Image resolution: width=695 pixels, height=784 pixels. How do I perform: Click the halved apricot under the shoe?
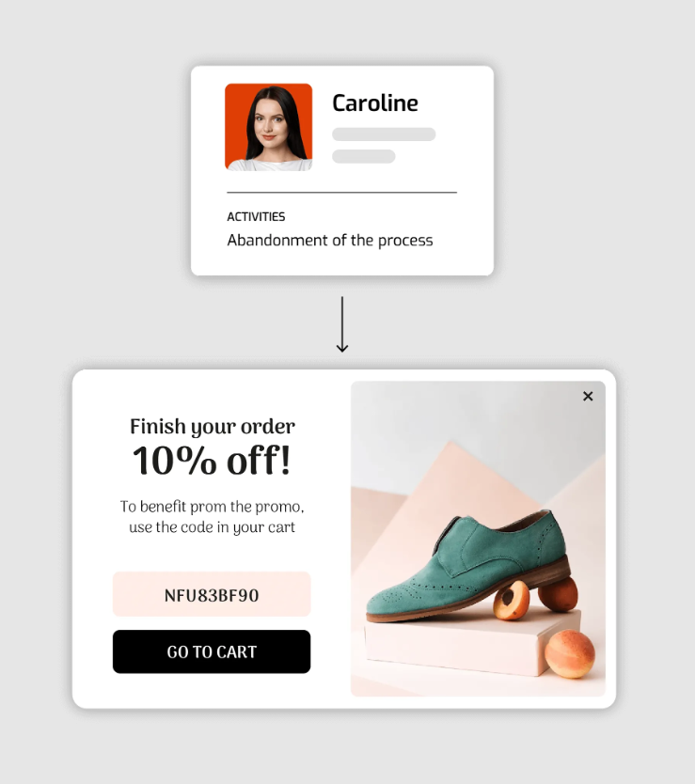pyautogui.click(x=511, y=599)
